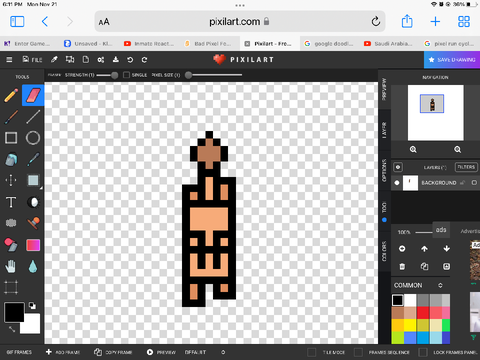
Task: Open the Filters button in layers panel
Action: pos(466,167)
